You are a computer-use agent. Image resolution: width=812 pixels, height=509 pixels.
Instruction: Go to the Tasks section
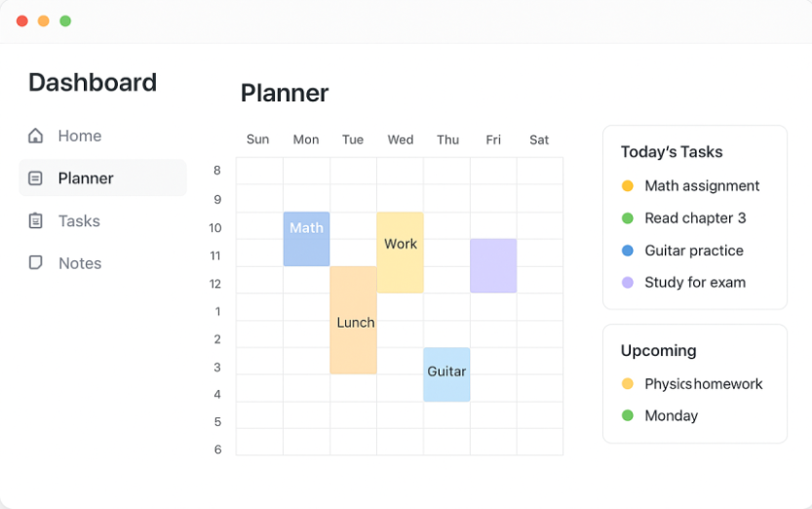click(x=79, y=221)
